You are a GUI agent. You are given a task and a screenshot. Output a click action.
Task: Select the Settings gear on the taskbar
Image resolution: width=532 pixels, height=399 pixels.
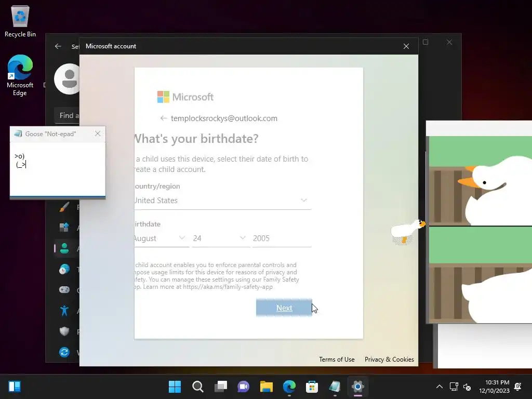coord(357,387)
